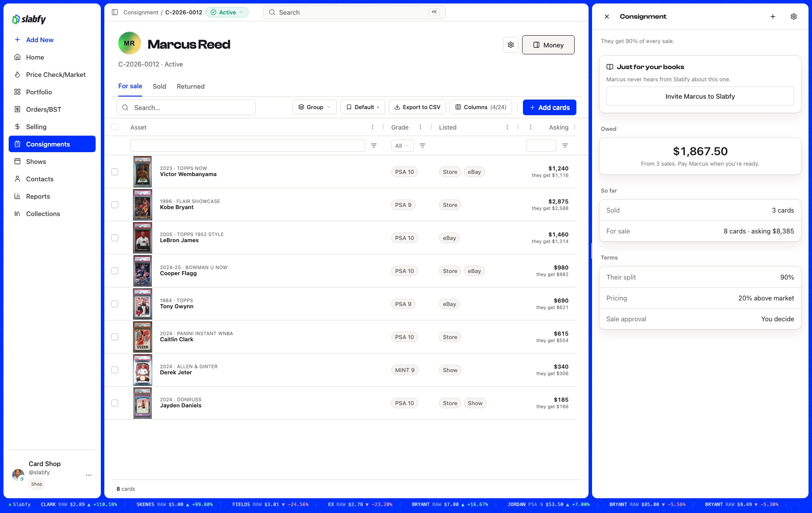This screenshot has height=513, width=812.
Task: Open the Portfolio grid icon
Action: (x=17, y=92)
